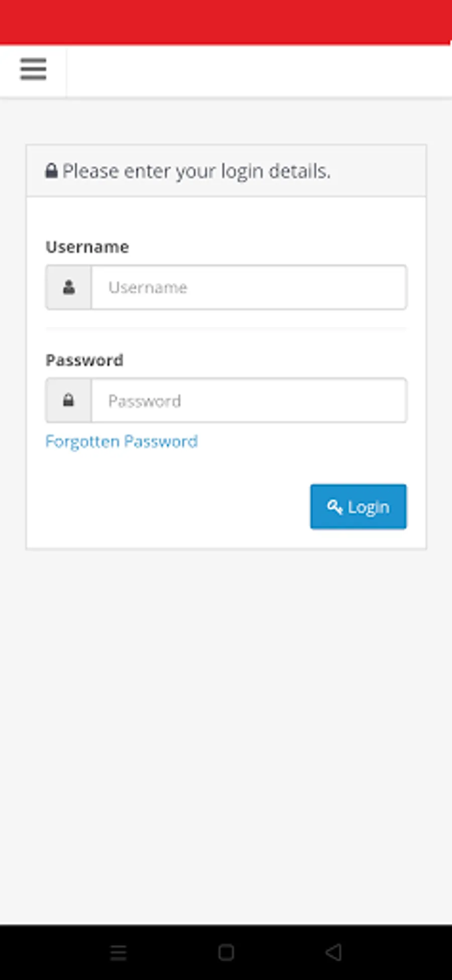Tap the Android recent apps icon
Screen dimensions: 452x980
pyautogui.click(x=119, y=952)
